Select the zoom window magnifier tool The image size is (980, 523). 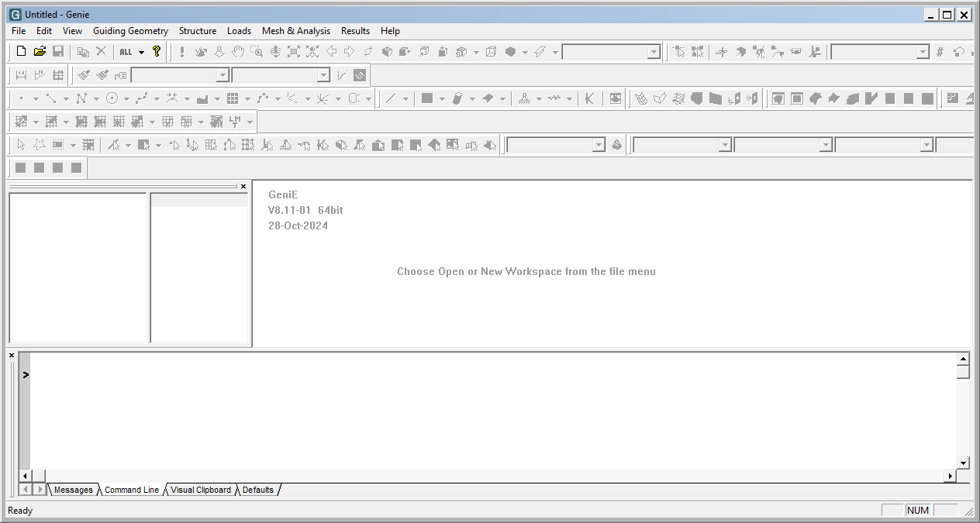257,52
